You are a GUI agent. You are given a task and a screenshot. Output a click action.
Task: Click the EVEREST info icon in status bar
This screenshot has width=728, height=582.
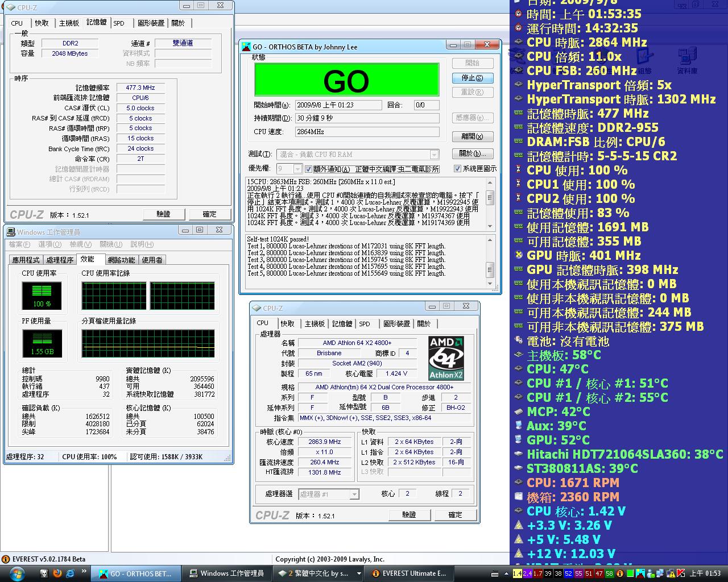click(x=6, y=559)
